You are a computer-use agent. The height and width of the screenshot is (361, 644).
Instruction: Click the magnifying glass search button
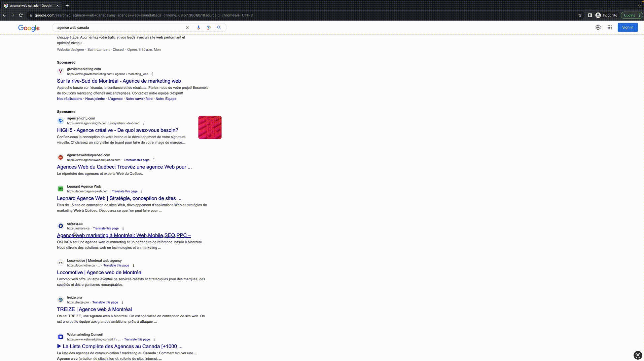click(219, 28)
